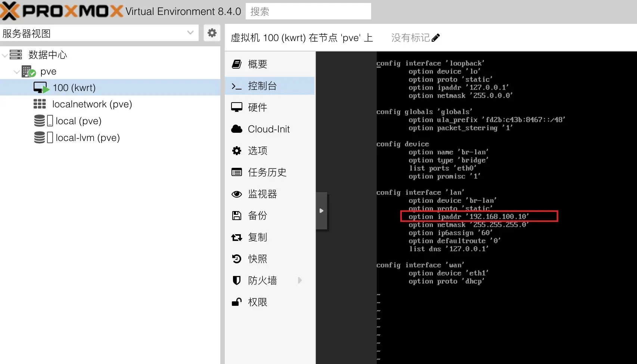This screenshot has width=637, height=364.
Task: Click the pve node icon
Action: point(28,71)
